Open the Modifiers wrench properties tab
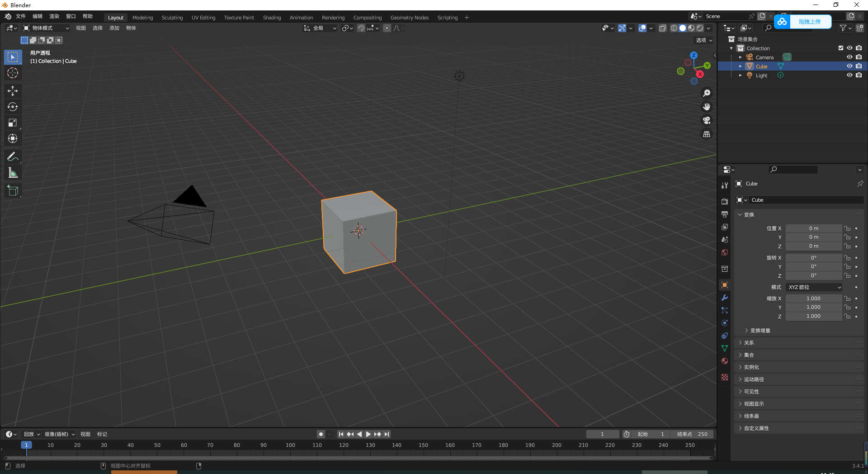The width and height of the screenshot is (868, 474). [725, 298]
